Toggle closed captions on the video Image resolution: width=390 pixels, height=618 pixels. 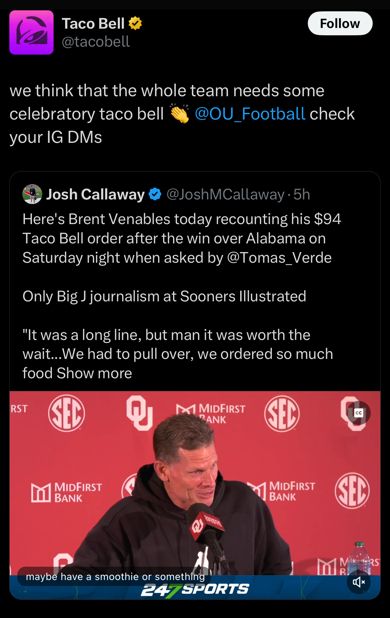click(358, 413)
